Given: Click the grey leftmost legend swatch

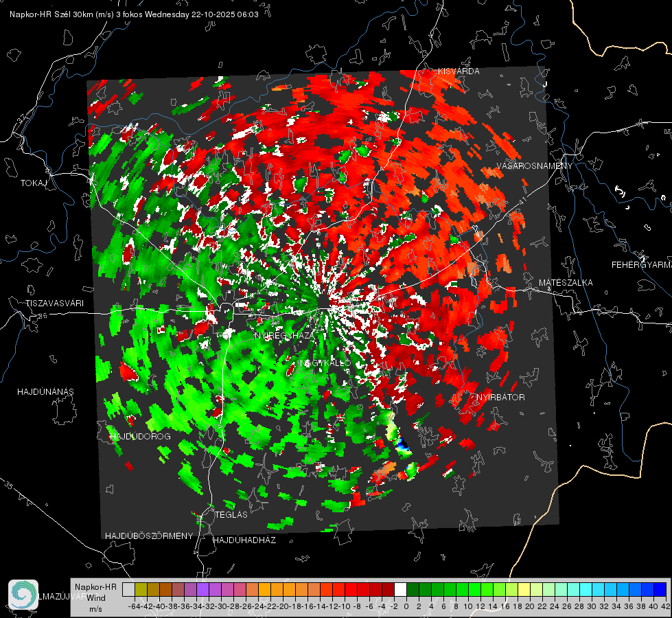Looking at the screenshot, I should pos(128,590).
